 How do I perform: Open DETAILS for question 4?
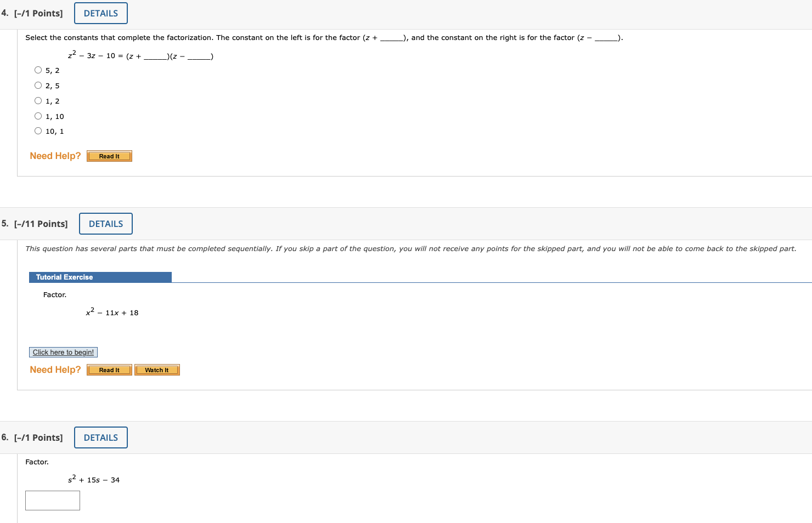100,13
